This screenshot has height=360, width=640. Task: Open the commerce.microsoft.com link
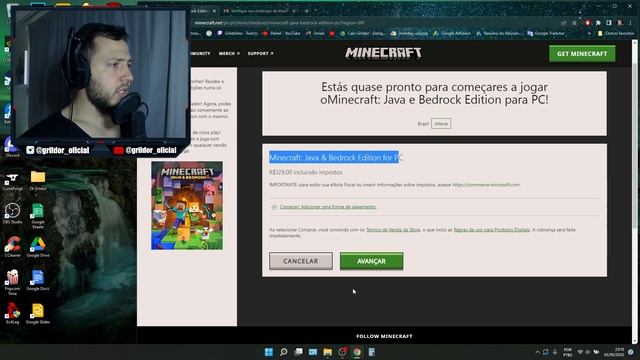486,185
